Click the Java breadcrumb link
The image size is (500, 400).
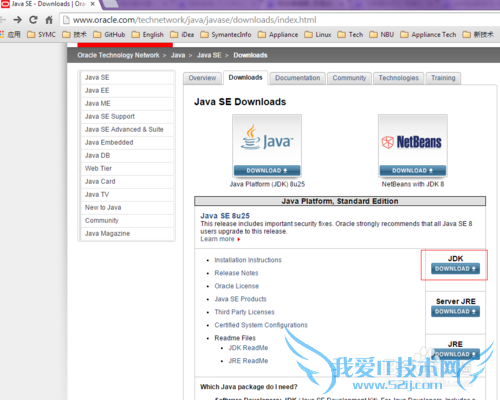(178, 55)
